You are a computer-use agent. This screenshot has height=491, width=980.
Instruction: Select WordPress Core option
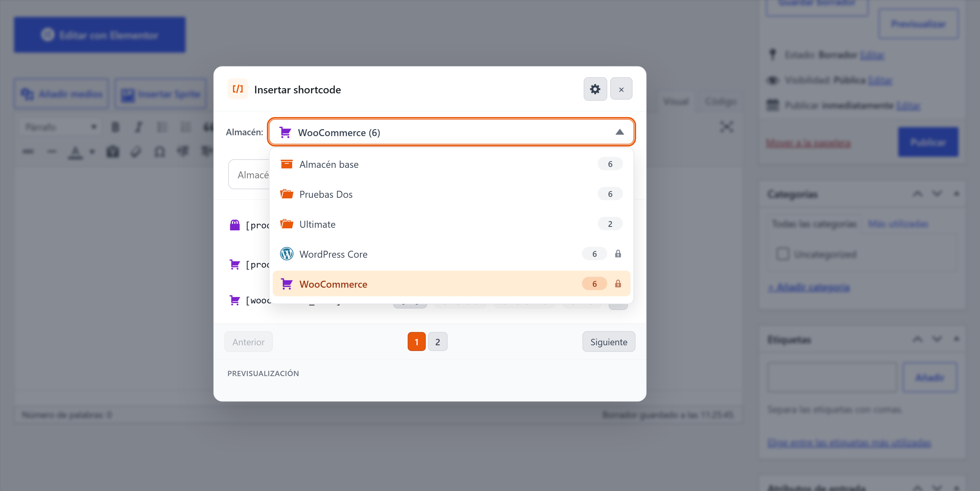click(451, 254)
